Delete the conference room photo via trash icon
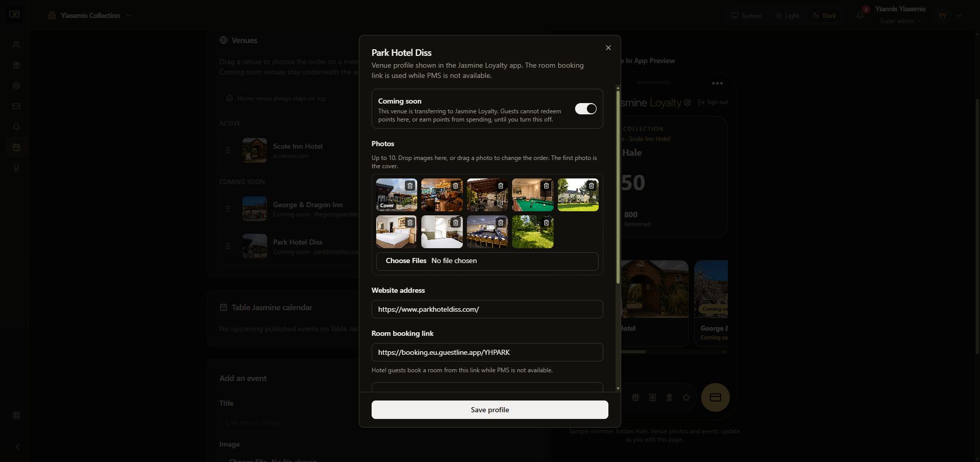980x462 pixels. (x=501, y=223)
